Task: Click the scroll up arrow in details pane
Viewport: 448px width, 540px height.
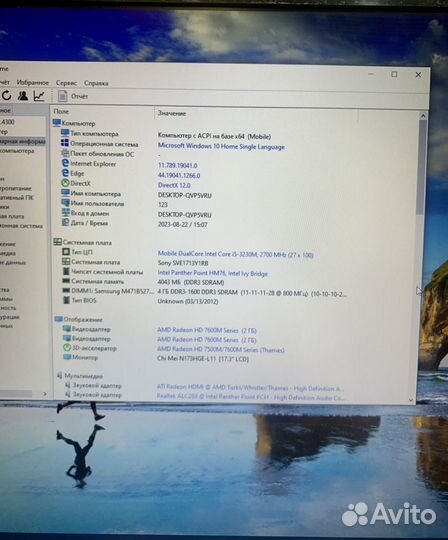Action: 423,116
